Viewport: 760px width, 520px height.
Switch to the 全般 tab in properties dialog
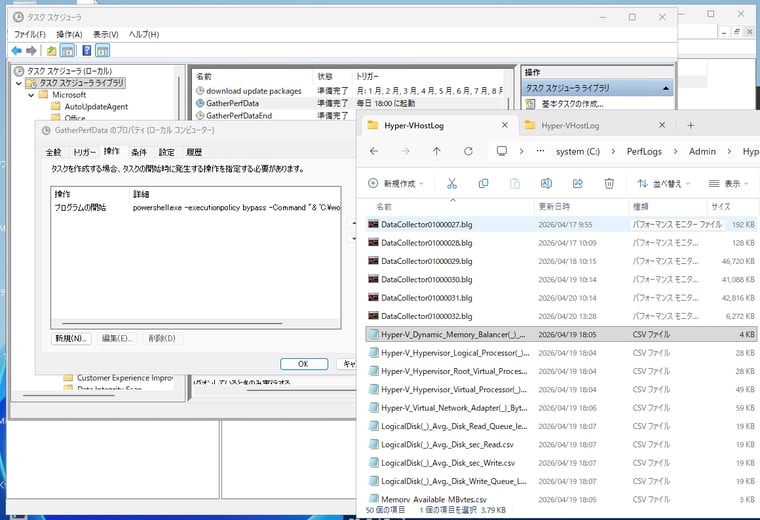(53, 152)
